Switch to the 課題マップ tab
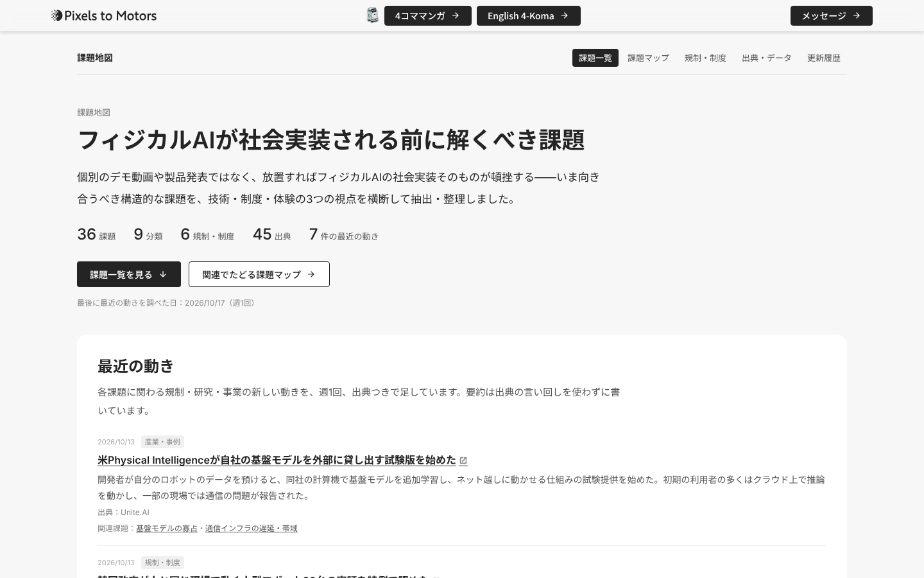This screenshot has width=924, height=578. [648, 58]
